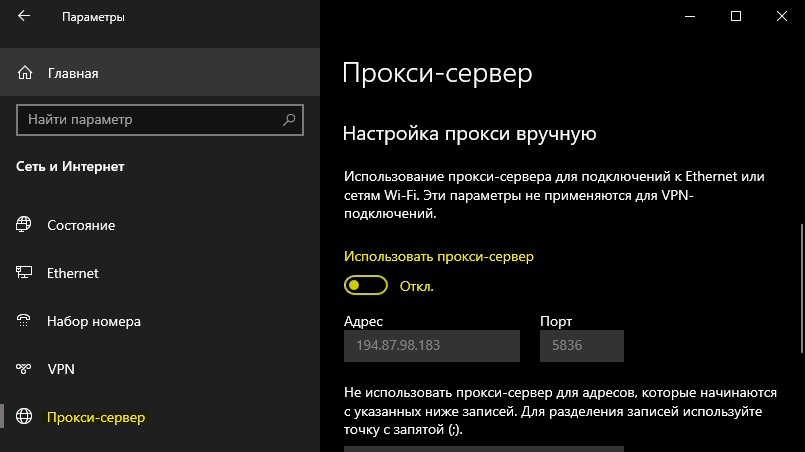Click the Параметры window title
Image resolution: width=805 pixels, height=452 pixels.
[93, 17]
